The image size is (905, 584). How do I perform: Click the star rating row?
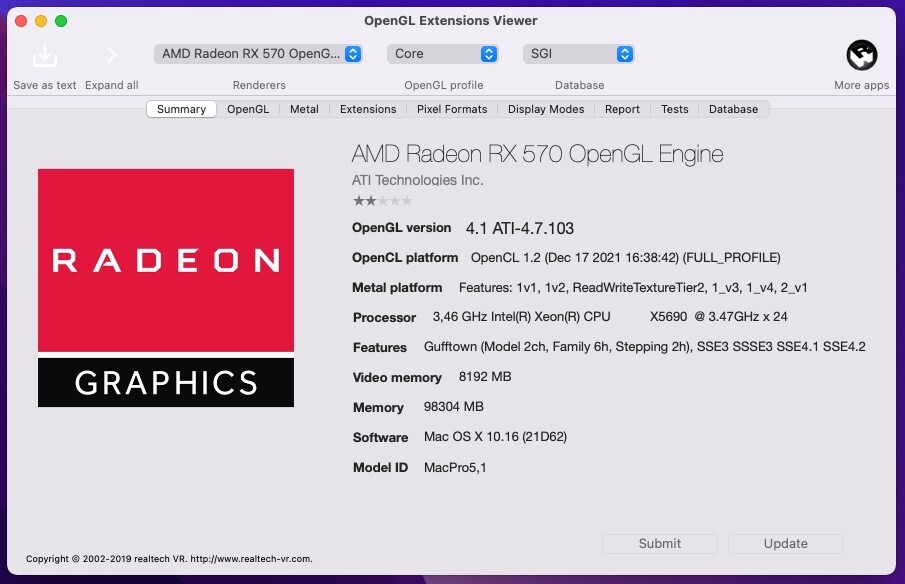pyautogui.click(x=382, y=201)
